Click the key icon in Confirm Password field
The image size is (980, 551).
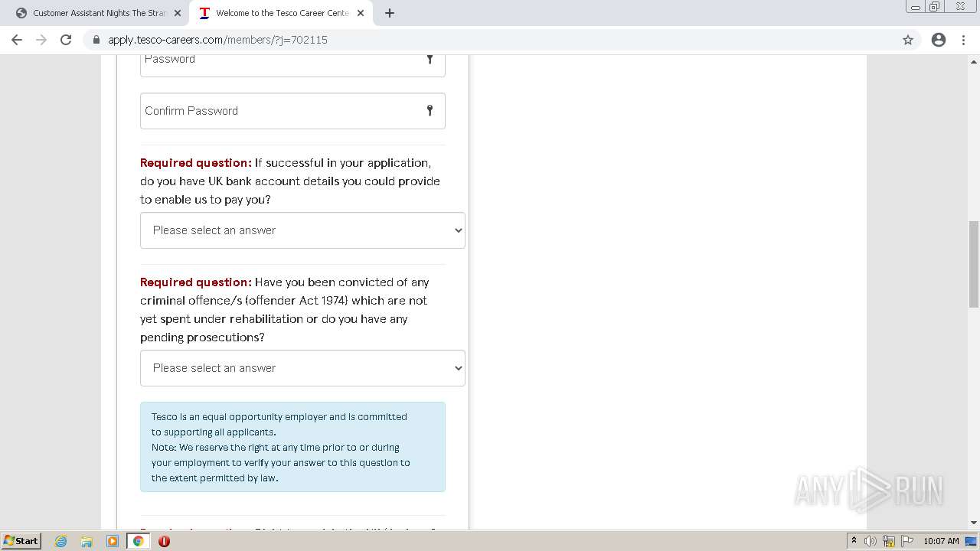pyautogui.click(x=430, y=111)
